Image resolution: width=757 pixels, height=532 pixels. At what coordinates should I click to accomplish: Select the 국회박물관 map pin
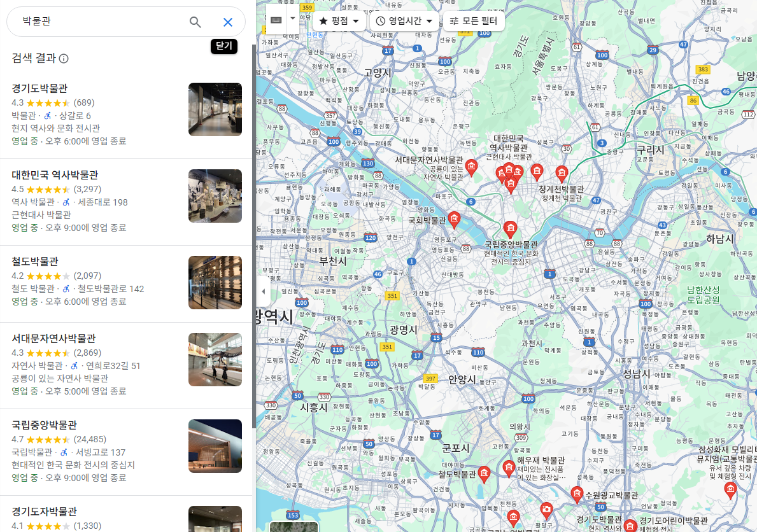point(454,220)
